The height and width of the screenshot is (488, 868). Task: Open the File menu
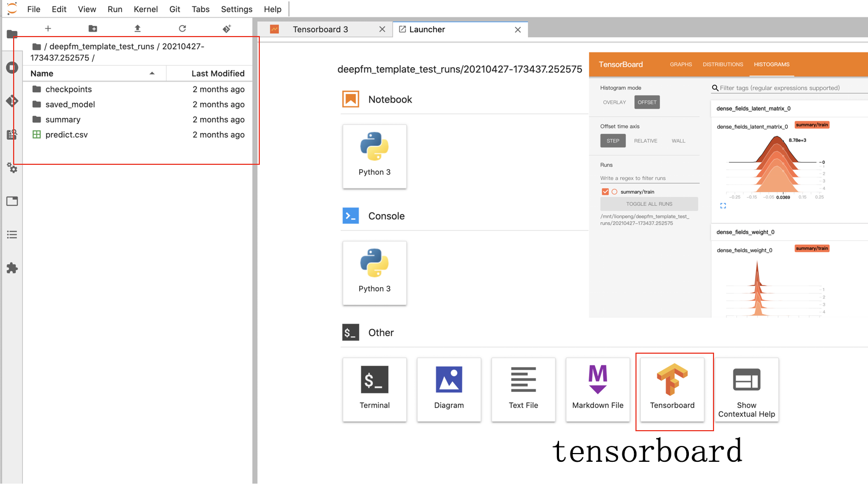(x=34, y=9)
